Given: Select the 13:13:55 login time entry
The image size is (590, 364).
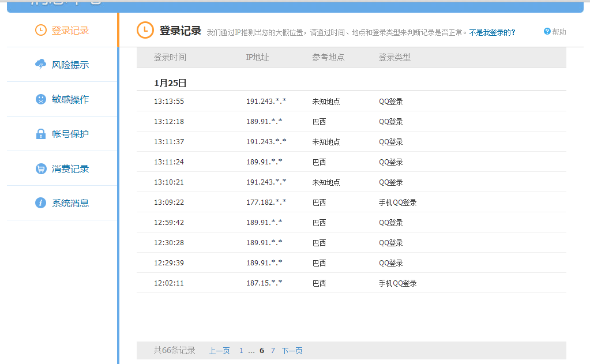Looking at the screenshot, I should (169, 102).
